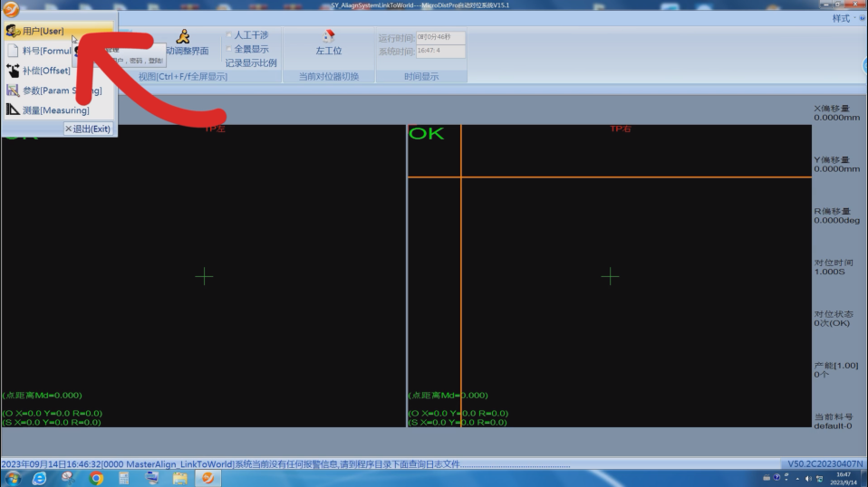868x487 pixels.
Task: Switch station using the 左工位 house icon
Action: coord(328,36)
